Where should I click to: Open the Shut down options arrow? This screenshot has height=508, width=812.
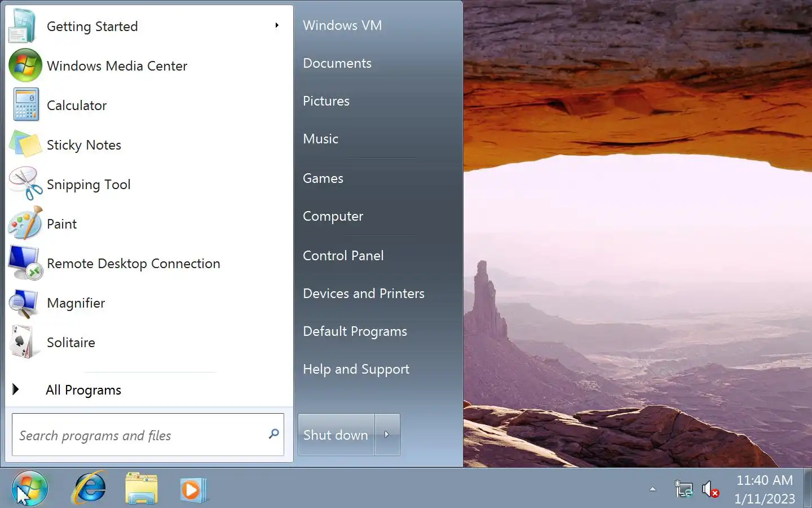387,435
